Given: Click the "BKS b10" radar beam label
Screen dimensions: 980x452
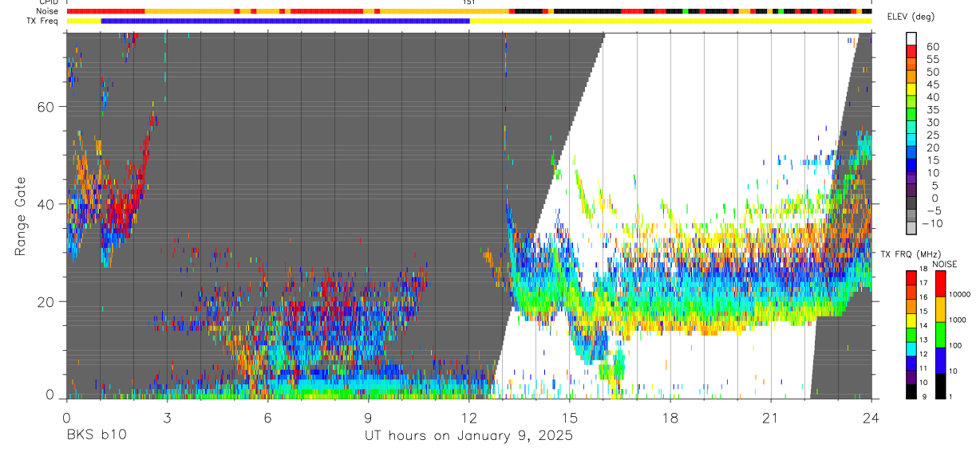Looking at the screenshot, I should coord(96,435).
